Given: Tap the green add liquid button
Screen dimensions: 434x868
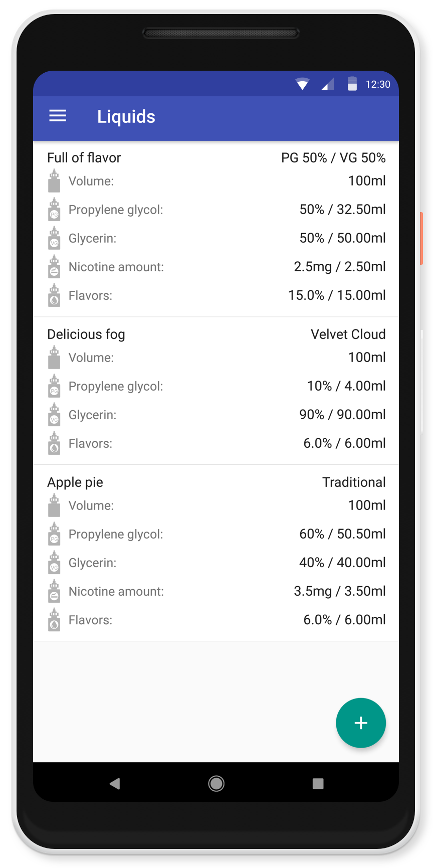Looking at the screenshot, I should pyautogui.click(x=361, y=723).
